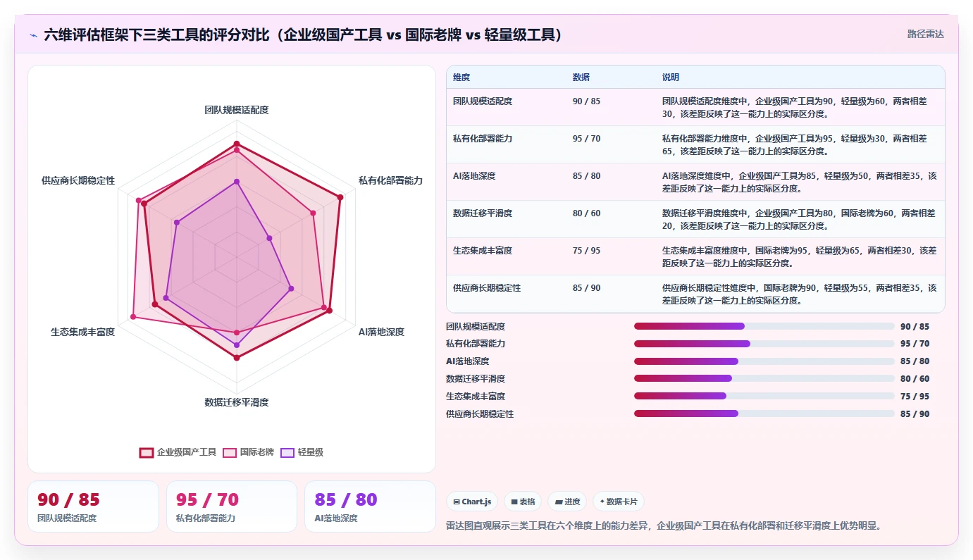This screenshot has width=973, height=560.
Task: Click 轻量级 data point on AI落地深度 axis
Action: [291, 288]
